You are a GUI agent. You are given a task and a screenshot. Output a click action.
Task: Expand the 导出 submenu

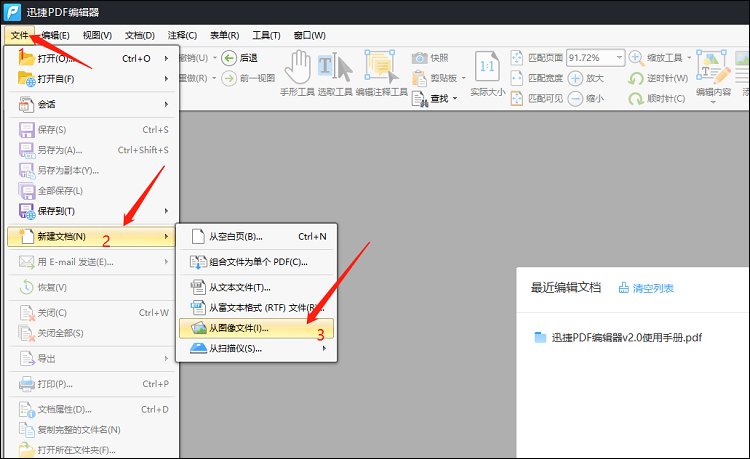coord(93,359)
